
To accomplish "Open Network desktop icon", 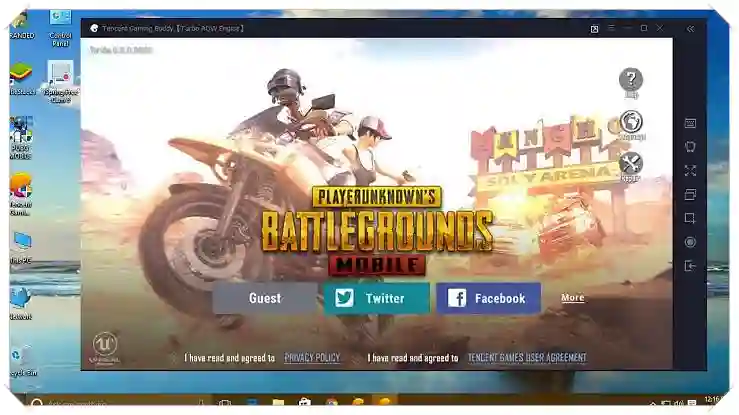I will pos(21,302).
